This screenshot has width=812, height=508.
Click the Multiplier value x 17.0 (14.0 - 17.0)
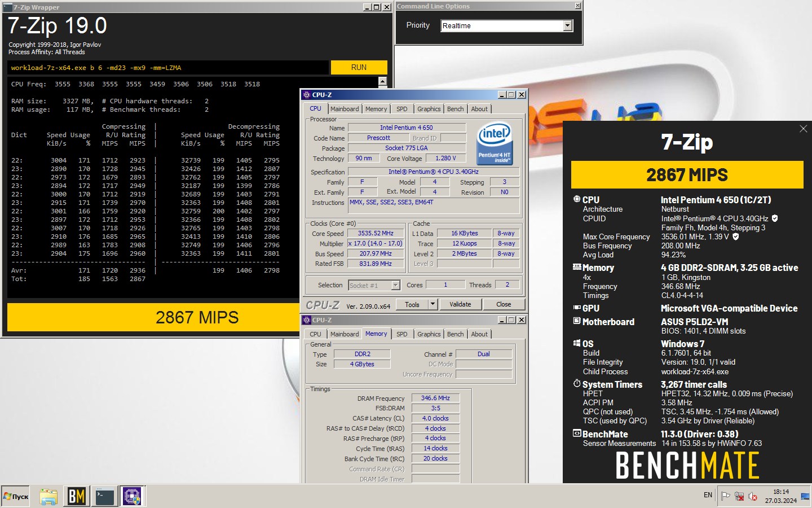point(376,243)
